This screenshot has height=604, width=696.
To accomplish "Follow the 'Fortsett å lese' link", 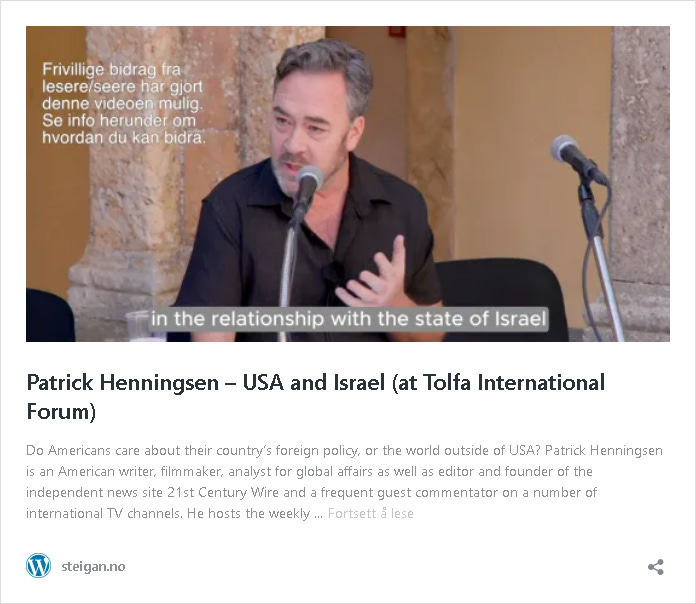I will (x=371, y=513).
